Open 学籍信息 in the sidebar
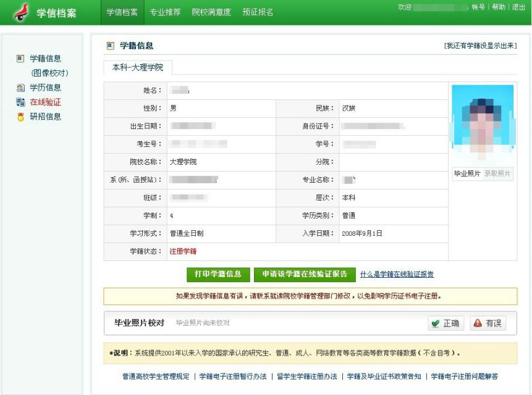Viewport: 532px width, 395px height. [46, 59]
